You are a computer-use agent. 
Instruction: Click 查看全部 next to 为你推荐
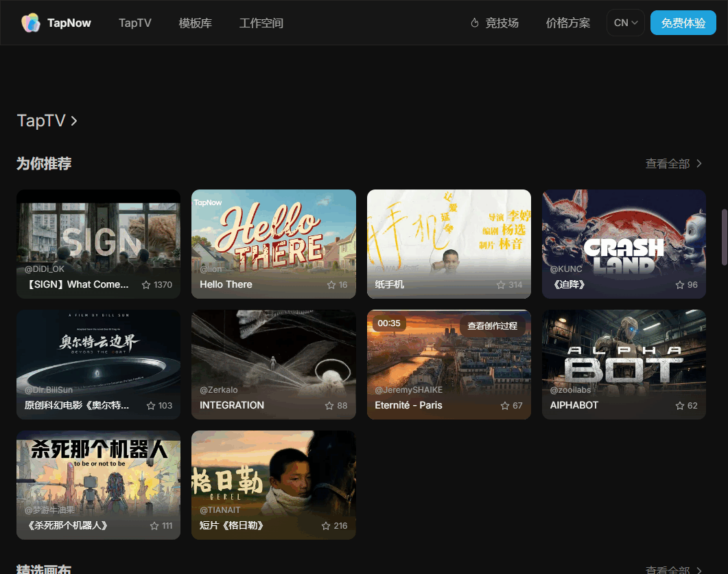[x=667, y=163]
